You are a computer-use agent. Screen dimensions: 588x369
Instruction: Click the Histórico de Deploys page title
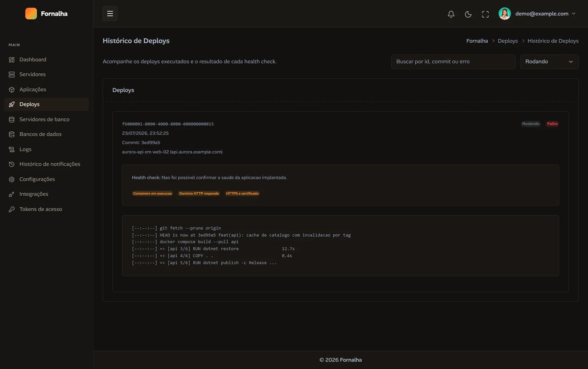136,41
